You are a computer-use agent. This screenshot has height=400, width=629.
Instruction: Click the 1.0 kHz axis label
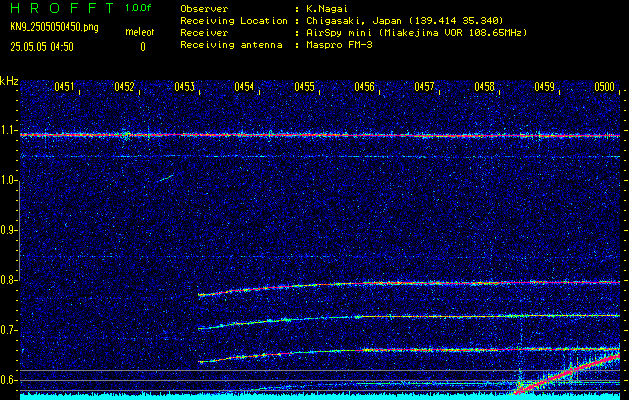[9, 180]
